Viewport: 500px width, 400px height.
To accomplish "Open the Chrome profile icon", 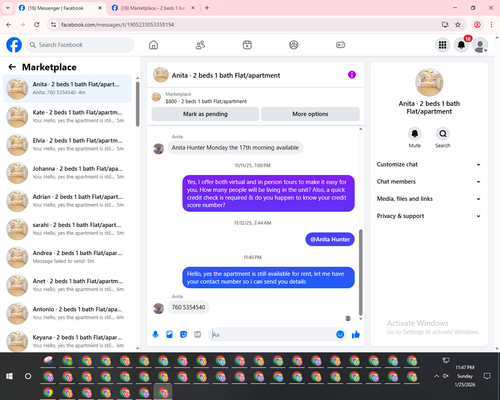I will tap(477, 24).
